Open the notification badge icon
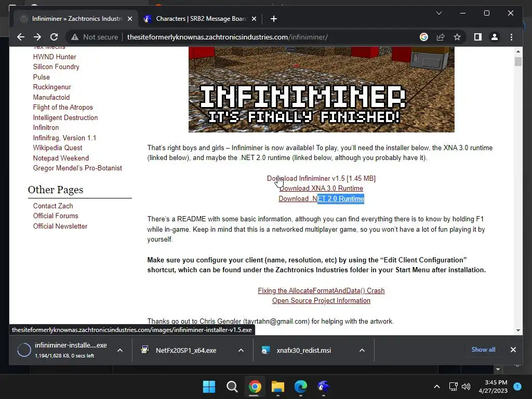The width and height of the screenshot is (532, 399). pyautogui.click(x=517, y=386)
